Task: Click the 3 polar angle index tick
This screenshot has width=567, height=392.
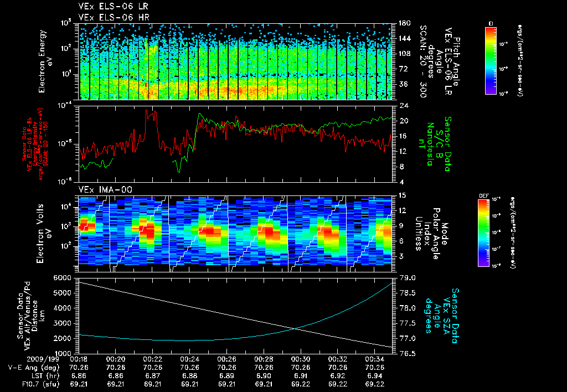Action: pyautogui.click(x=402, y=256)
